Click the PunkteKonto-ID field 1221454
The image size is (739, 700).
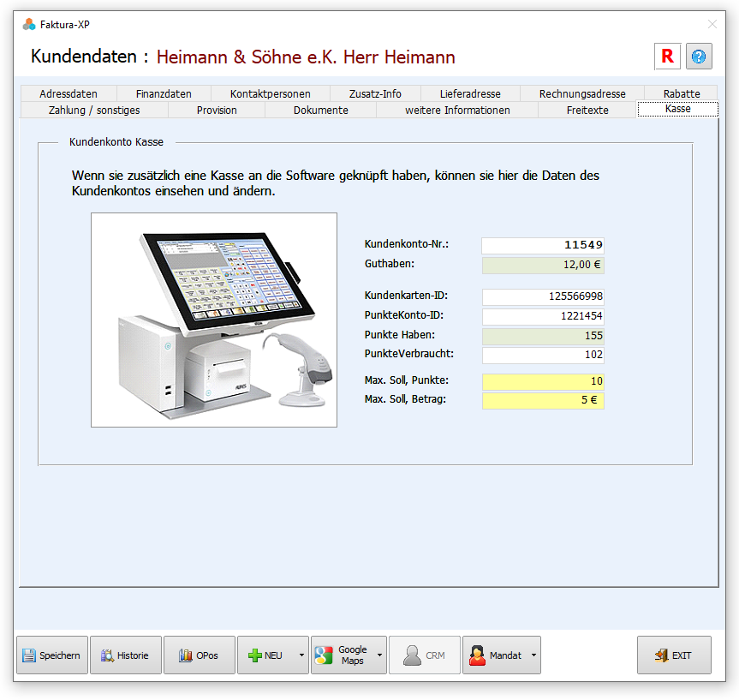(543, 316)
